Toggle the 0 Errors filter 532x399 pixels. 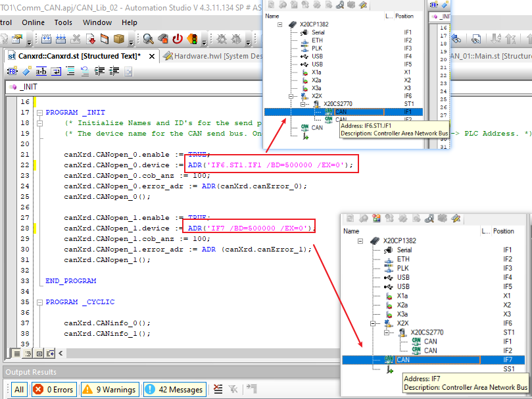(x=55, y=390)
